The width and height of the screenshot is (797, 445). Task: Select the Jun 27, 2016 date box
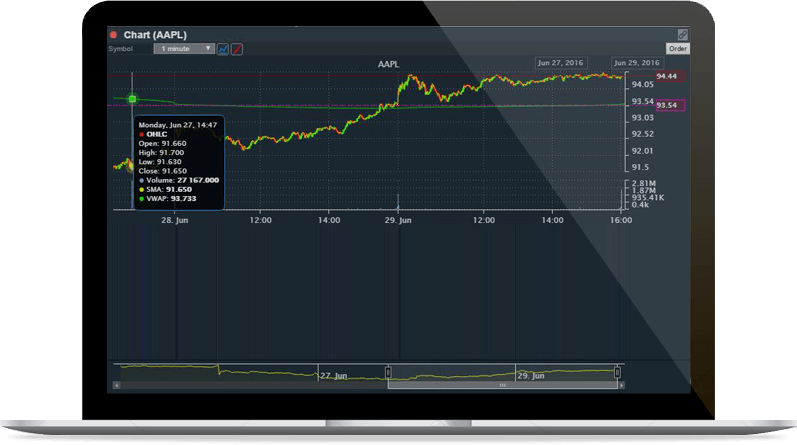click(560, 62)
